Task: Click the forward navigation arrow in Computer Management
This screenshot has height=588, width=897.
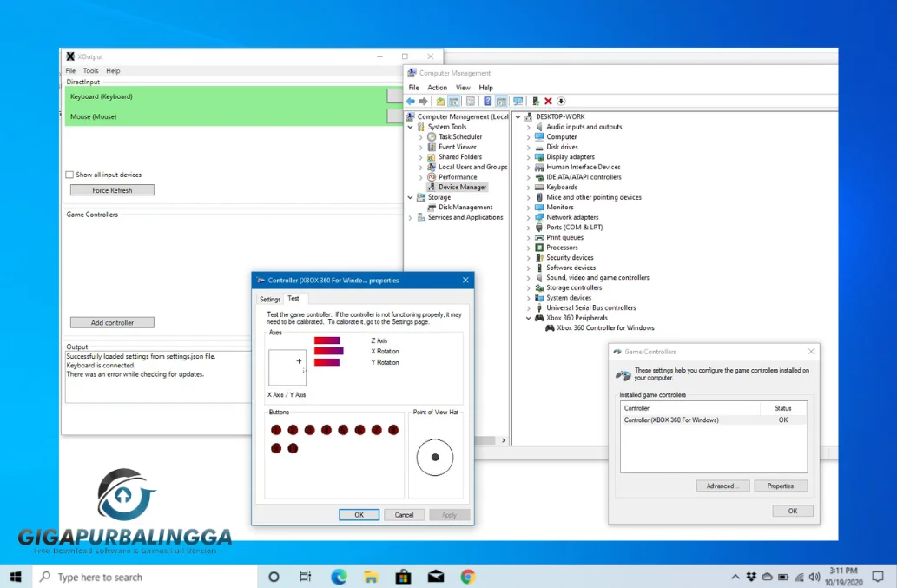Action: pyautogui.click(x=423, y=101)
